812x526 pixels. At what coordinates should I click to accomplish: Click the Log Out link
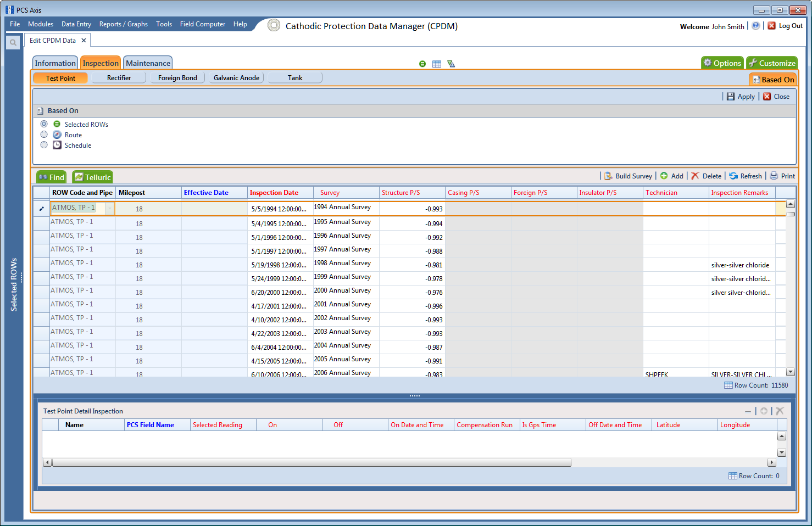(791, 26)
